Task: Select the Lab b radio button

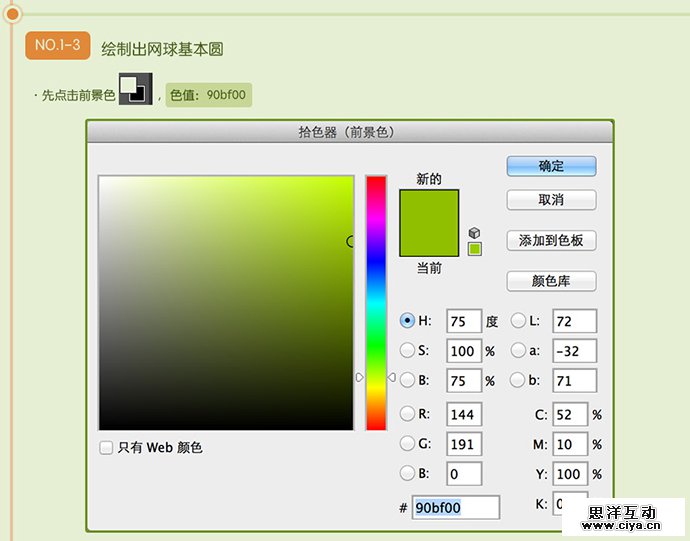Action: coord(518,380)
